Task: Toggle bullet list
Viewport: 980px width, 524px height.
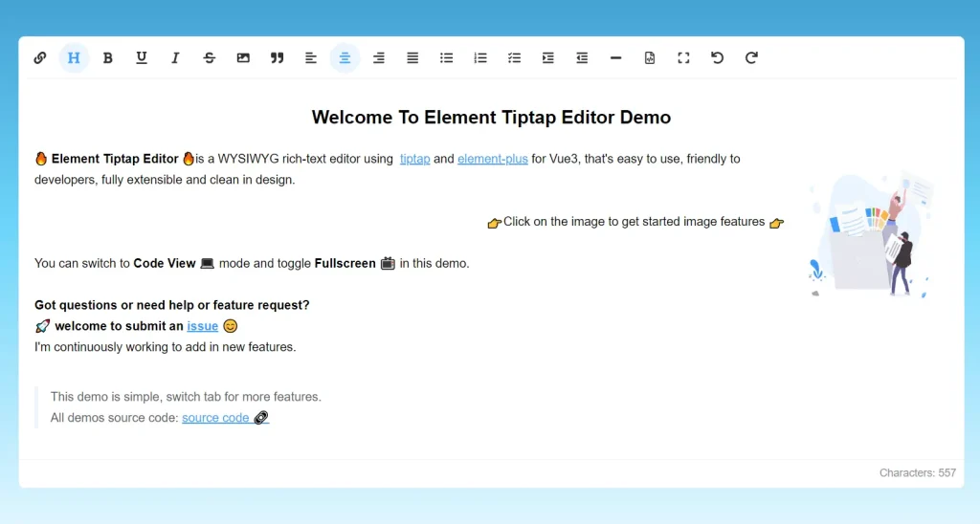Action: 446,58
